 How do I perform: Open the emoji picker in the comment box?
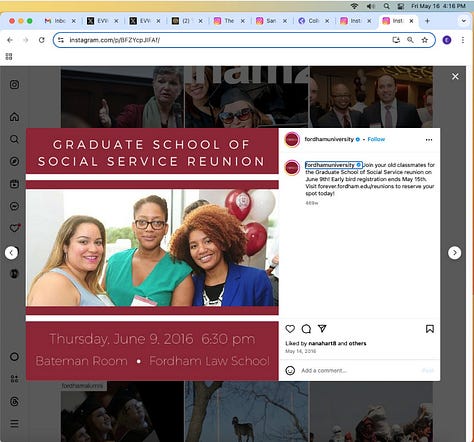(290, 370)
